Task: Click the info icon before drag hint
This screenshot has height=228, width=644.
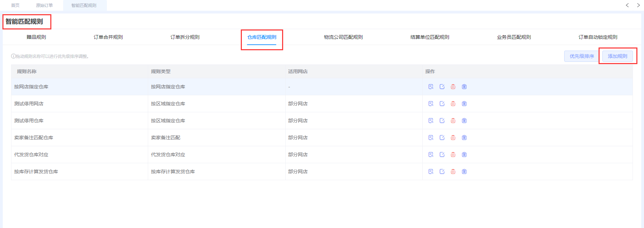Action: coord(13,56)
